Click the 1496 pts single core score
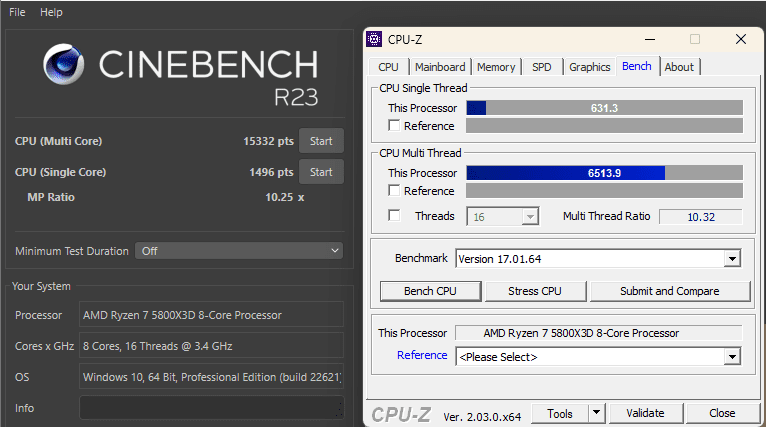 click(x=271, y=172)
